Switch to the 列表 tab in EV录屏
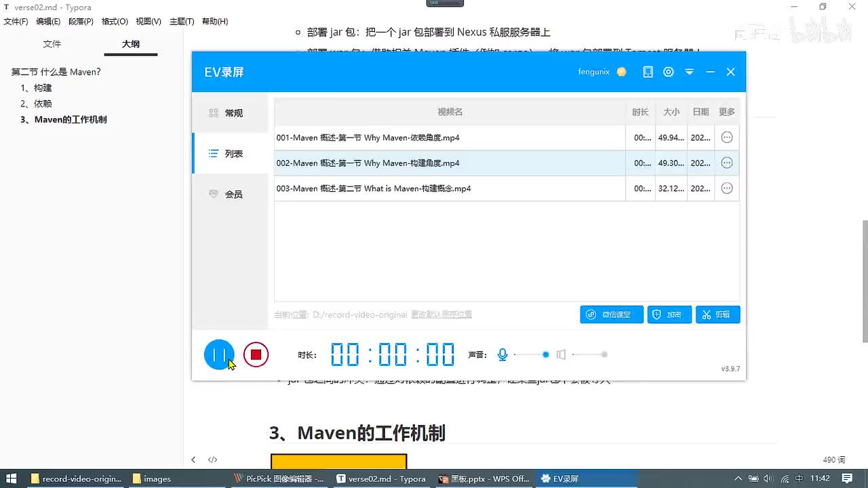Viewport: 868px width, 488px height. coord(231,154)
